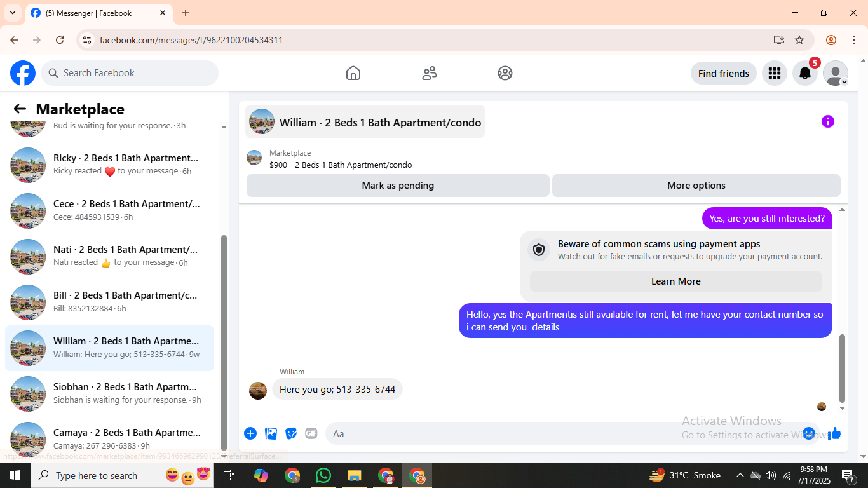868x488 pixels.
Task: Show hidden system tray icons
Action: (x=740, y=475)
